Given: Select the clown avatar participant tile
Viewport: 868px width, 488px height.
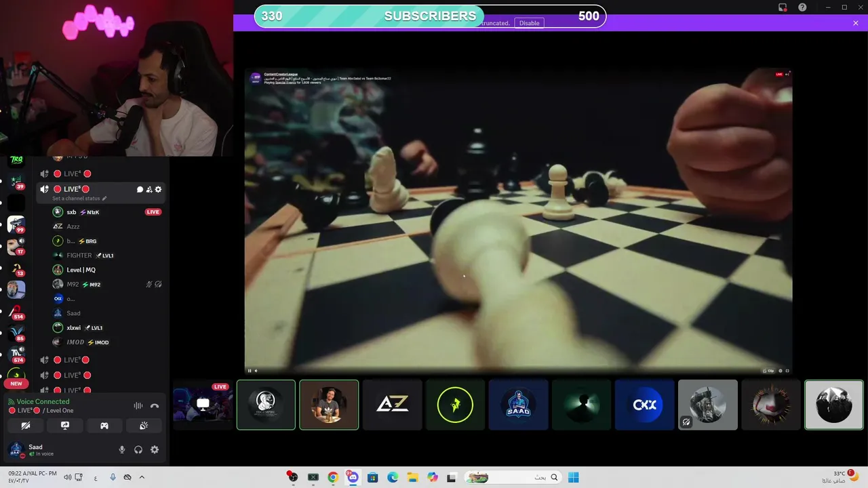Looking at the screenshot, I should 770,405.
